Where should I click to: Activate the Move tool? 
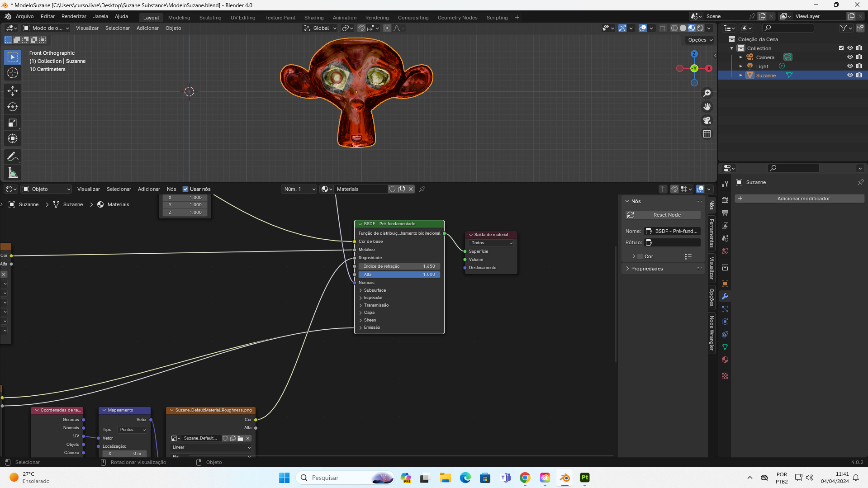13,91
